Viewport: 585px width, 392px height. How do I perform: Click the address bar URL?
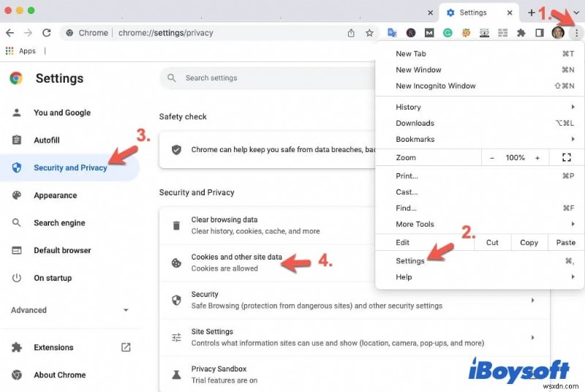(x=166, y=33)
